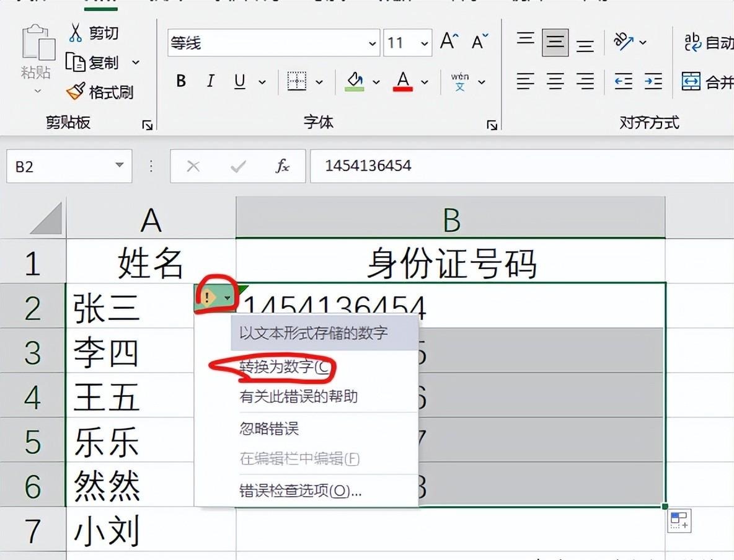Click the text orientation icon
The image size is (734, 560).
point(623,42)
